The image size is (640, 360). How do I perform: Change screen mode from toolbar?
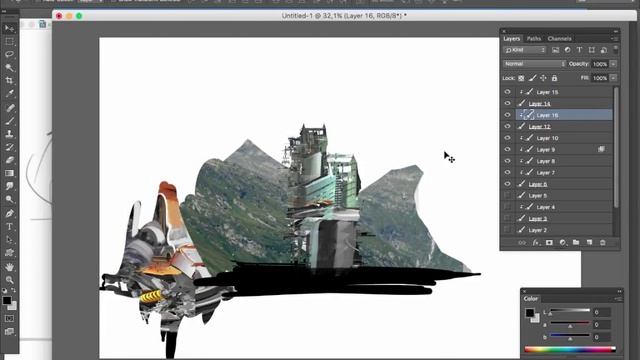tap(9, 331)
